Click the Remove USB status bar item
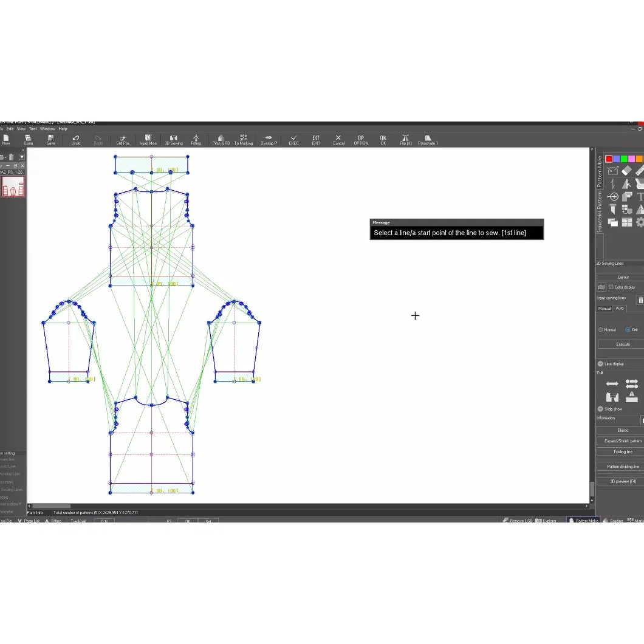 518,521
